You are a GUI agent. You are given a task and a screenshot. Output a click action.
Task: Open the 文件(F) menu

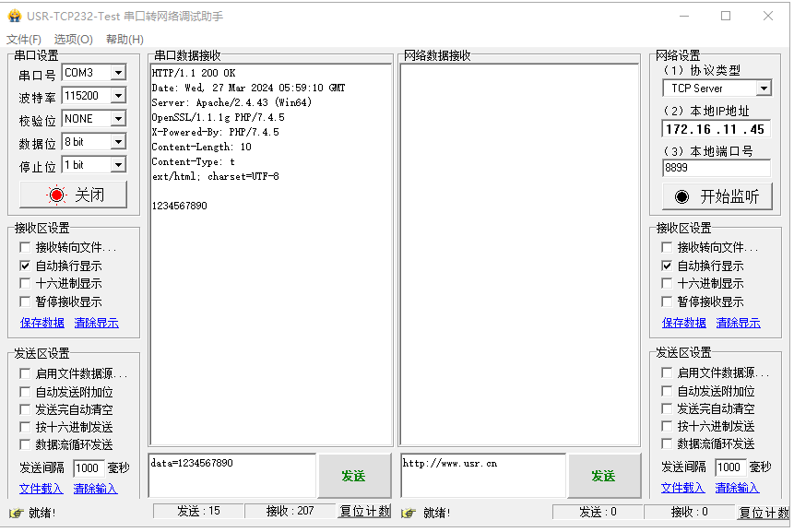[24, 39]
